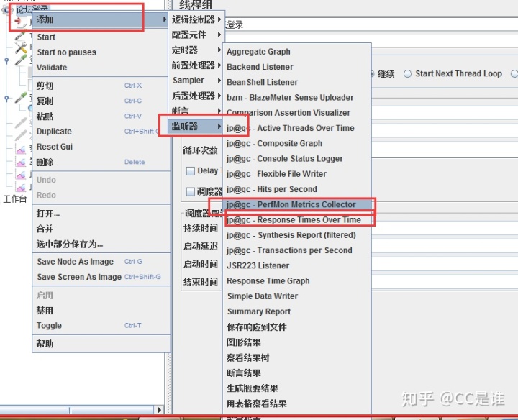Click 删除 (delete) entry

click(101, 162)
